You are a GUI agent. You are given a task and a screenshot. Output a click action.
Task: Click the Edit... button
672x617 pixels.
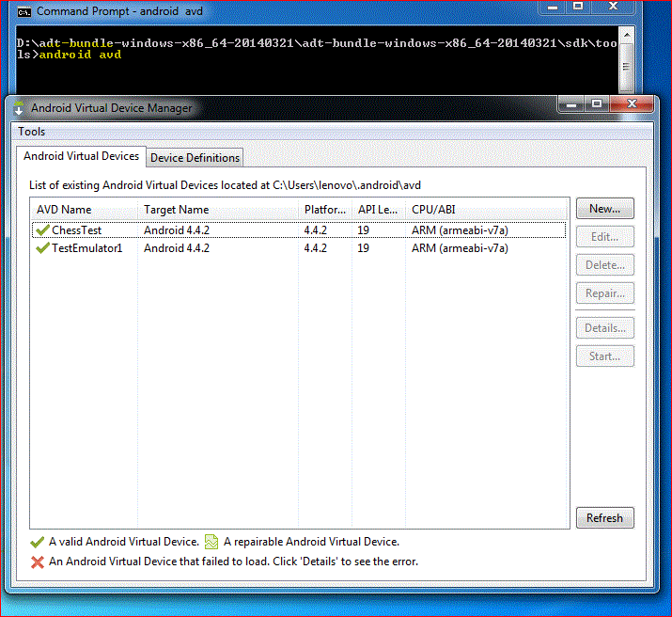pos(604,237)
